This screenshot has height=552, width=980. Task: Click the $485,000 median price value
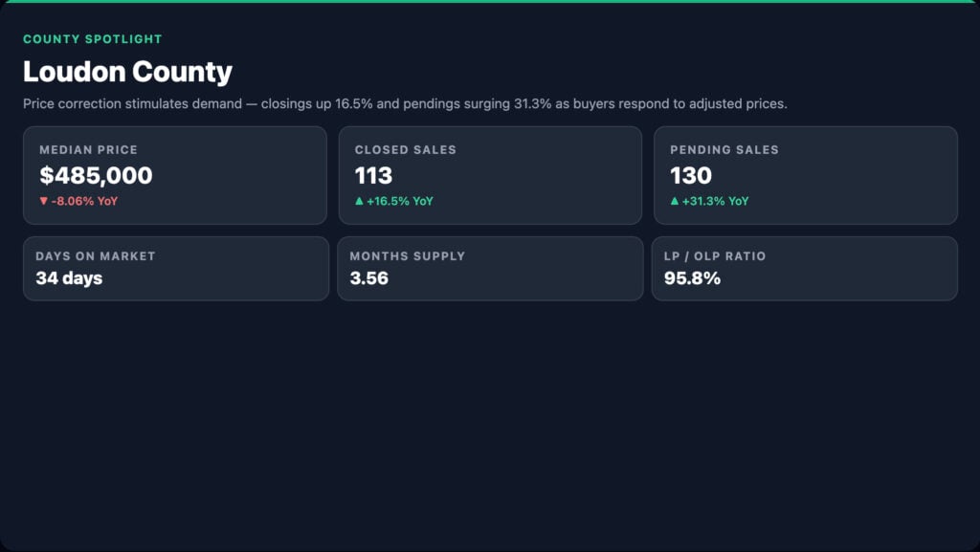click(x=96, y=175)
